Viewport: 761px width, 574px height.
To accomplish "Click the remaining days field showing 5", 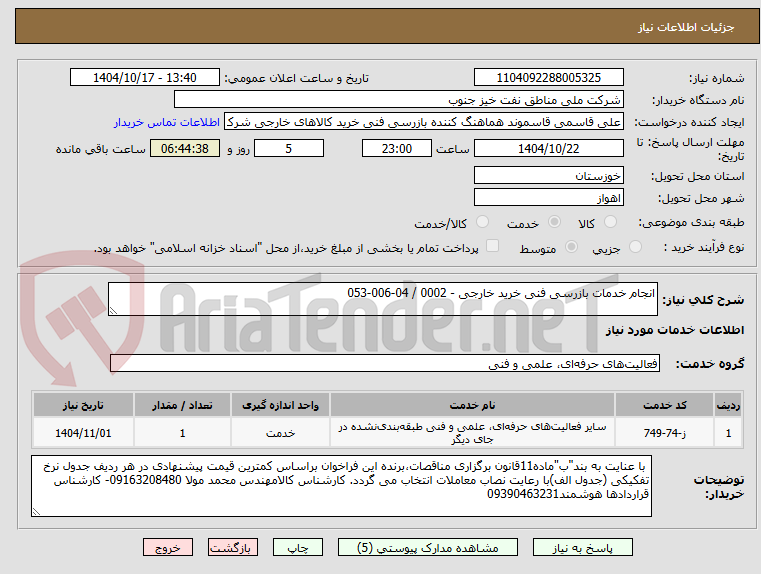I will [289, 148].
